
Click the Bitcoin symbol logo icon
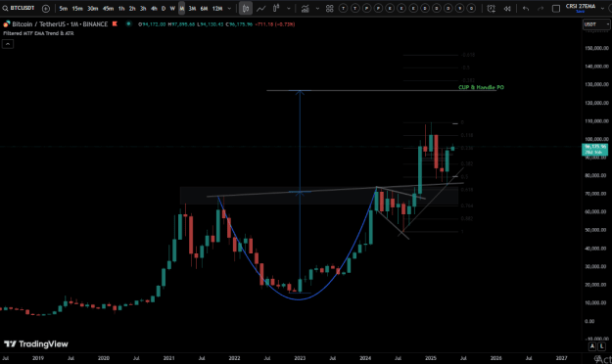(6, 24)
